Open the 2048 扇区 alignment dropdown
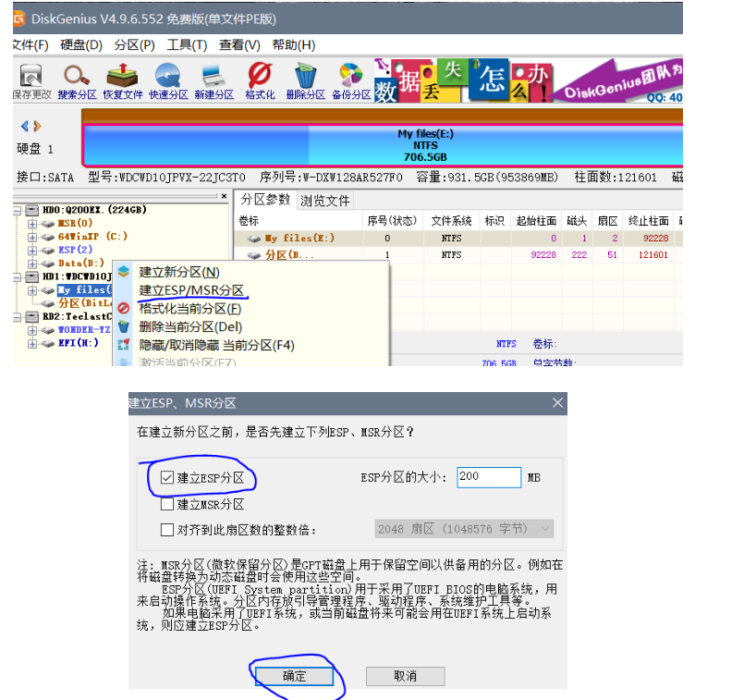This screenshot has height=700, width=744. pos(464,529)
